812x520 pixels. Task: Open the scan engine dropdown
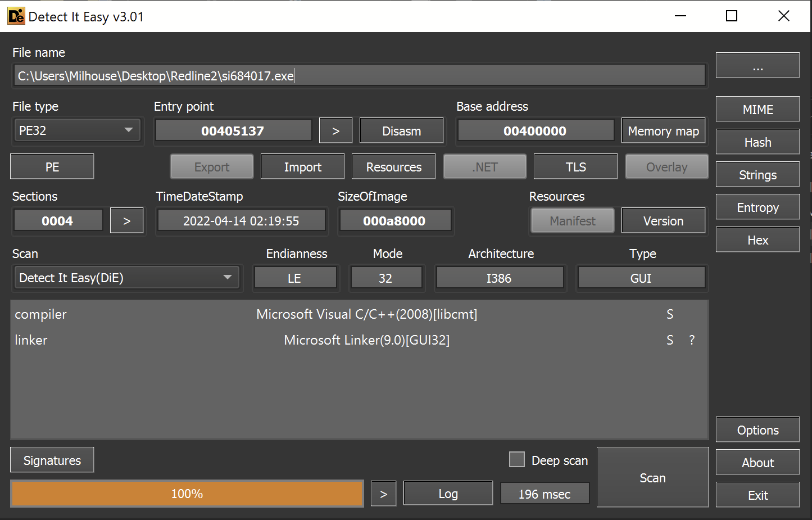[x=126, y=277]
